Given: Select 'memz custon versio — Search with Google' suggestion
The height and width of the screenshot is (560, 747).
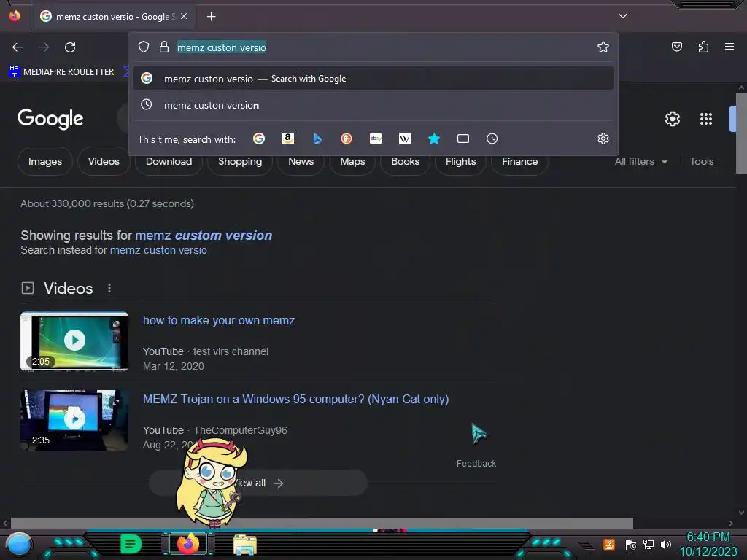Looking at the screenshot, I should click(x=373, y=79).
